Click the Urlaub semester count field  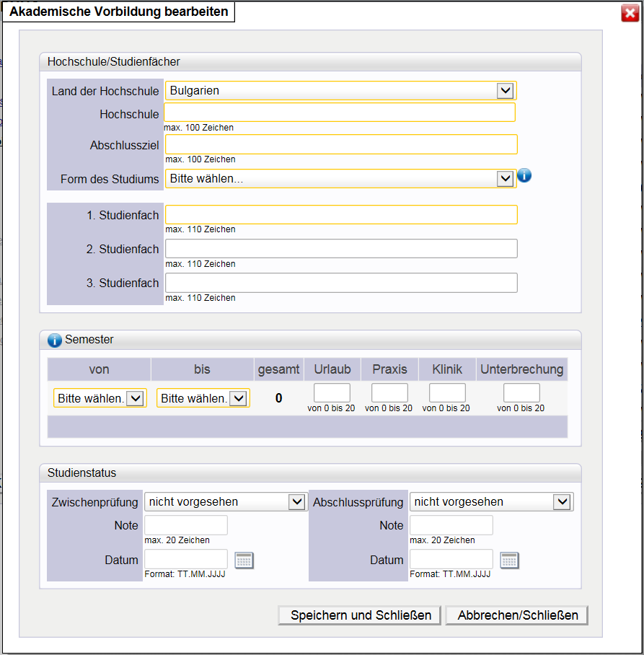click(332, 393)
